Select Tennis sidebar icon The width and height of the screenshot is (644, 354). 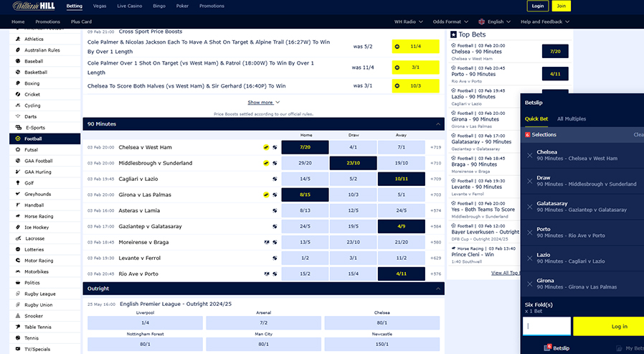pos(18,338)
